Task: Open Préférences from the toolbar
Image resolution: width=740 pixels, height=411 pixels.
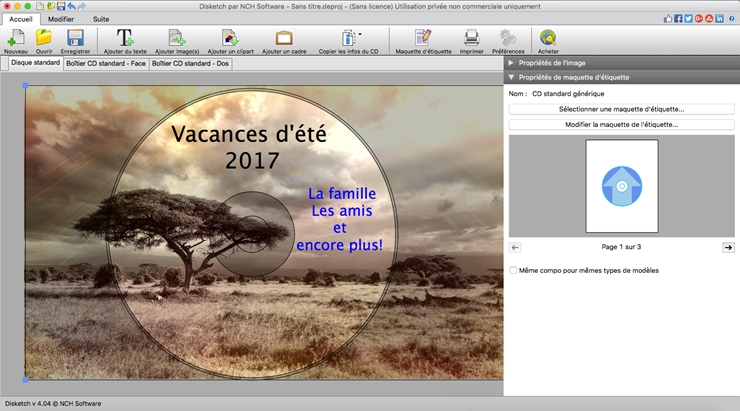Action: click(508, 38)
